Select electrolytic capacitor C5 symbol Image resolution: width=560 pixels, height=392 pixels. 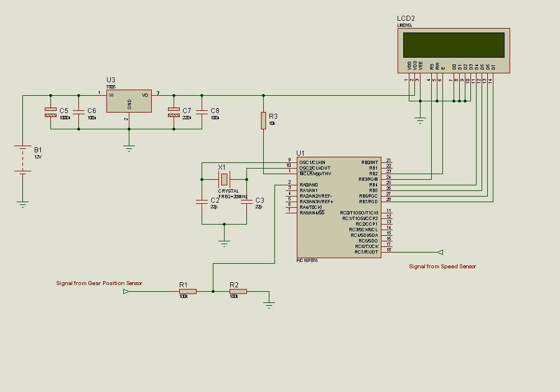(x=51, y=113)
